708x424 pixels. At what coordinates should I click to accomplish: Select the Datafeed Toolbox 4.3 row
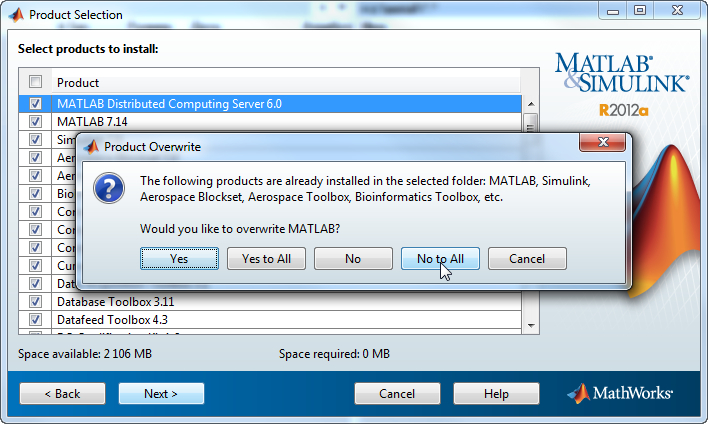pyautogui.click(x=270, y=320)
